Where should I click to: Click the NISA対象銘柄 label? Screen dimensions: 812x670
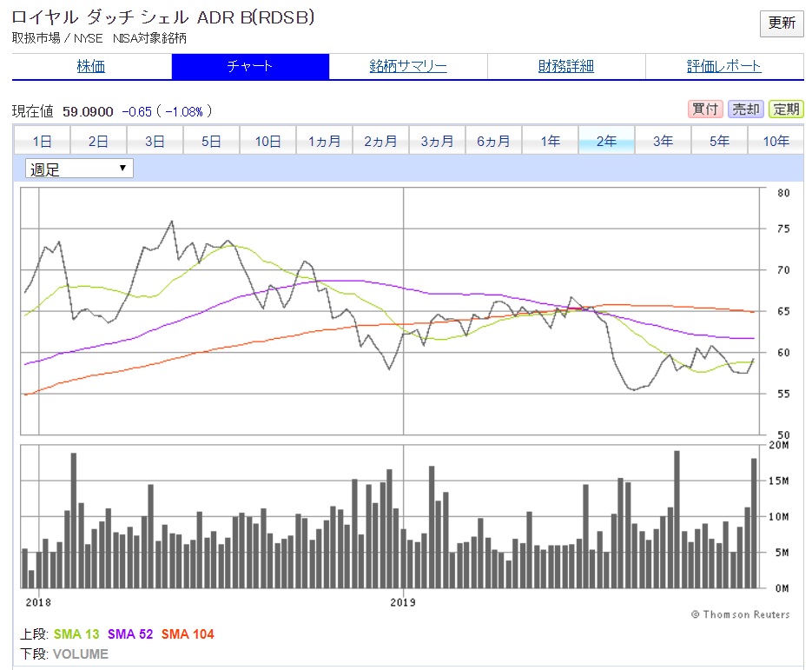click(x=149, y=38)
